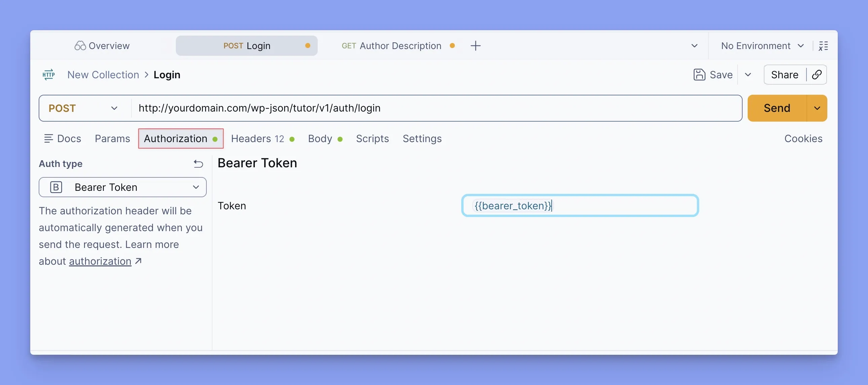Click the B bearer icon in dropdown

coord(56,187)
